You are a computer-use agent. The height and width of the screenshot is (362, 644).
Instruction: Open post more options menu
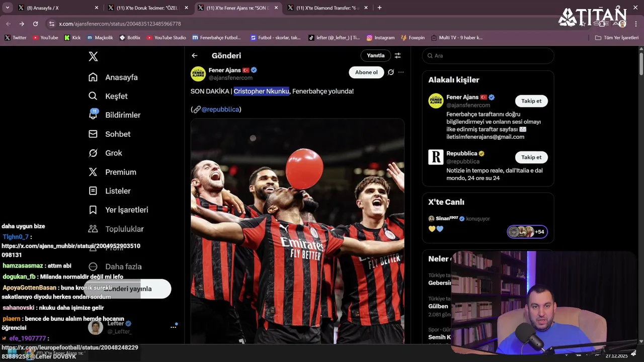(401, 72)
